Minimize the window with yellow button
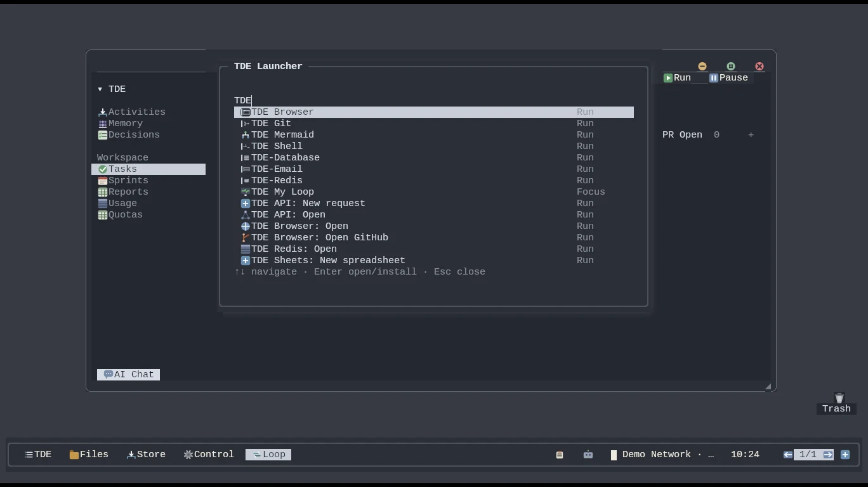 pos(702,67)
